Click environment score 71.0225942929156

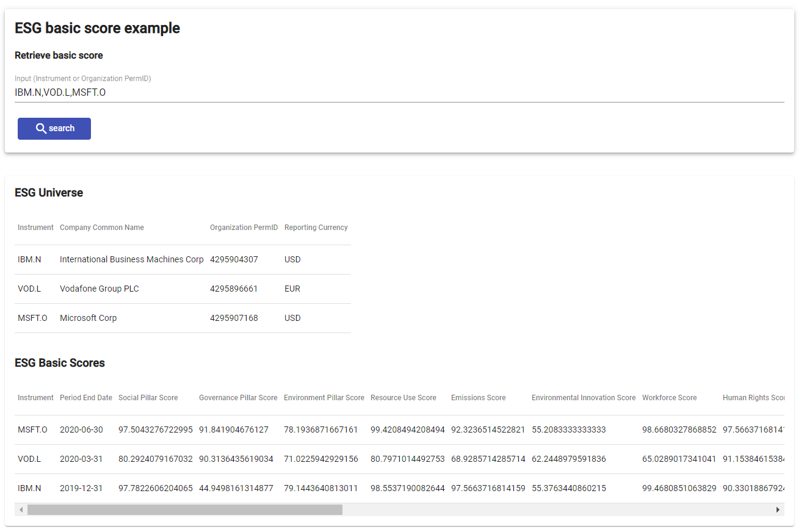tap(321, 459)
